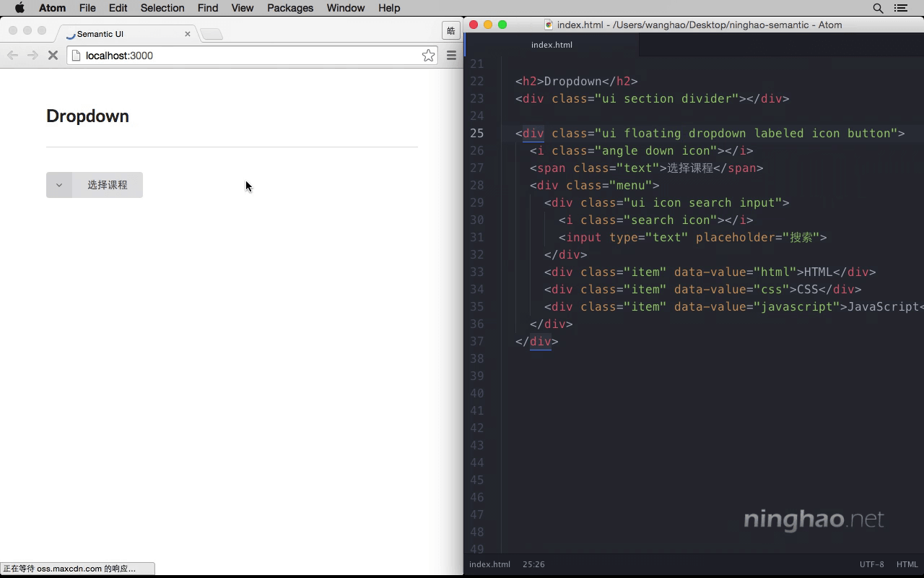Click Chrome's forward arrow
This screenshot has height=578, width=924.
click(32, 56)
